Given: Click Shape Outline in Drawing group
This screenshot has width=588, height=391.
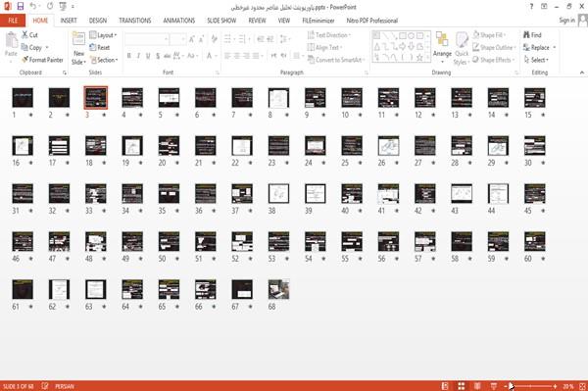Looking at the screenshot, I should 494,48.
